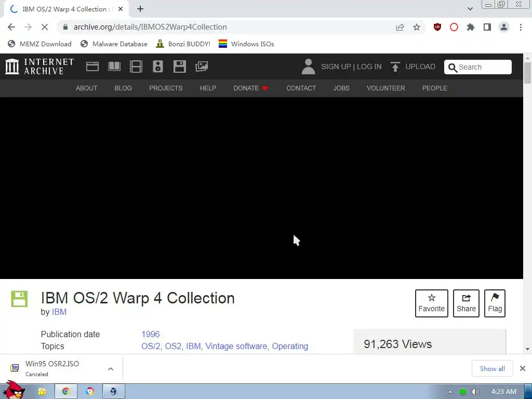Toggle the browser side panel icon
This screenshot has width=532, height=399.
click(487, 27)
